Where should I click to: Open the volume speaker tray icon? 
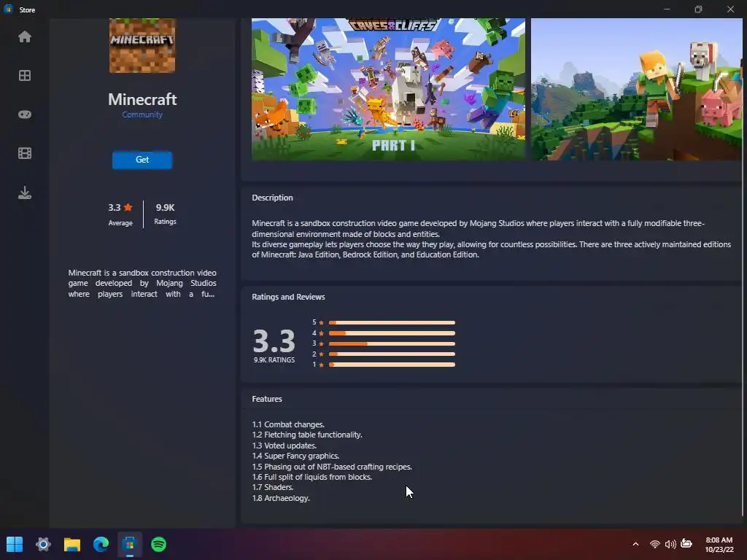point(670,544)
